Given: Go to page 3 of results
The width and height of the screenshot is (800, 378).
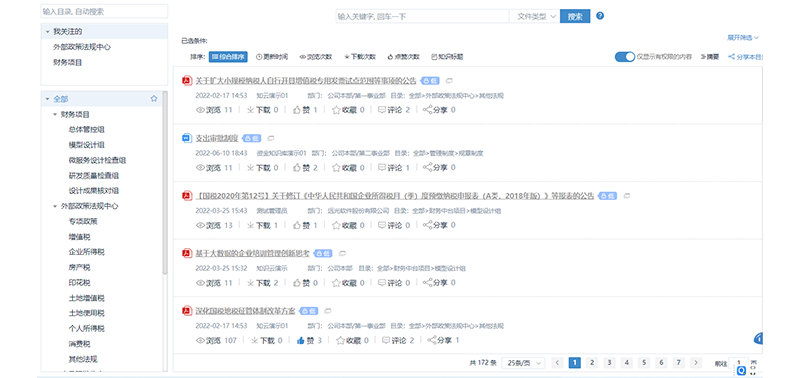Looking at the screenshot, I should tap(609, 363).
